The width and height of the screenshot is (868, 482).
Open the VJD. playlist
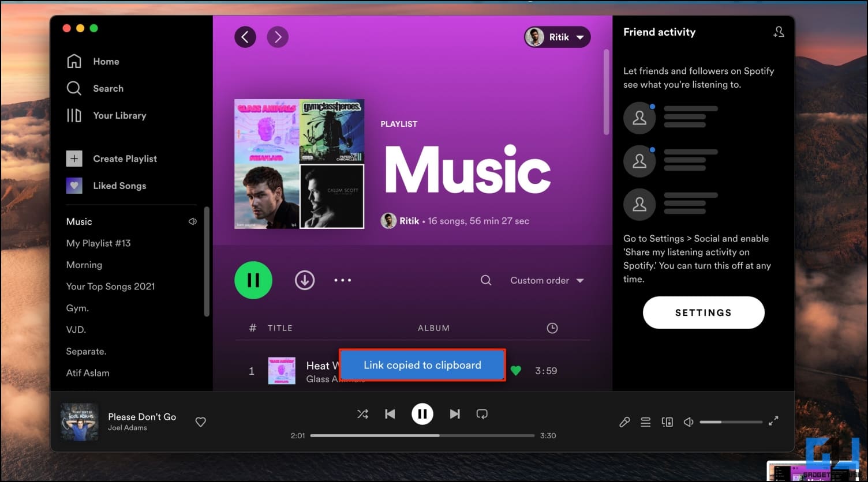point(76,330)
